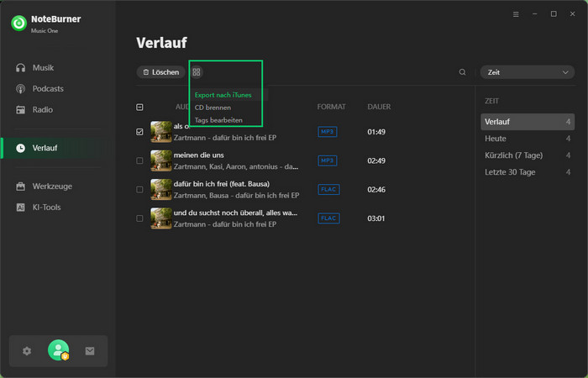This screenshot has width=588, height=378.
Task: Click the search magnifier icon
Action: coord(462,72)
